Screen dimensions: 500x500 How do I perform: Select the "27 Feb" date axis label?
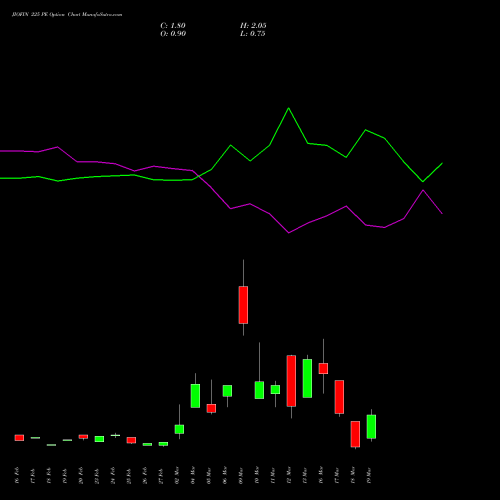coord(161,475)
